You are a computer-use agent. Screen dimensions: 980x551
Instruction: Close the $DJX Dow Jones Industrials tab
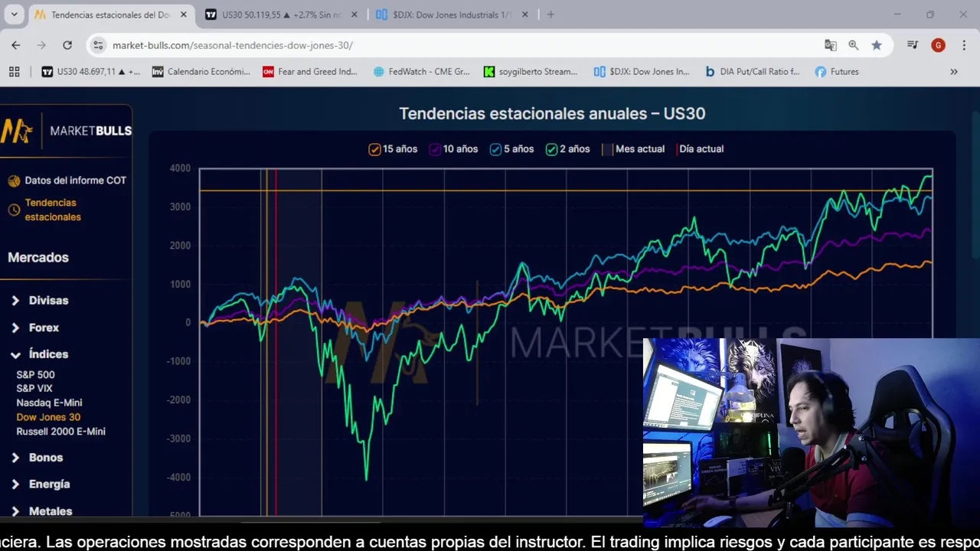(x=524, y=15)
